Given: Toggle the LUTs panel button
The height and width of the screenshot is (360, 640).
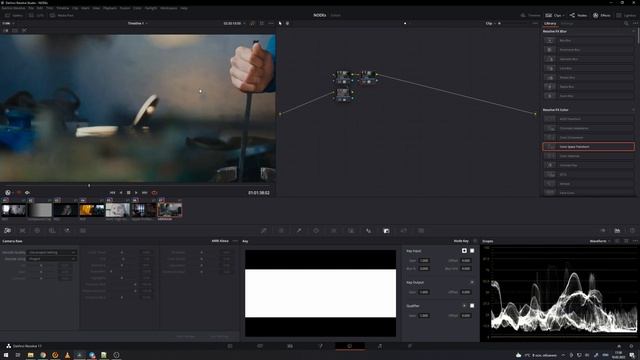Looking at the screenshot, I should (x=36, y=16).
